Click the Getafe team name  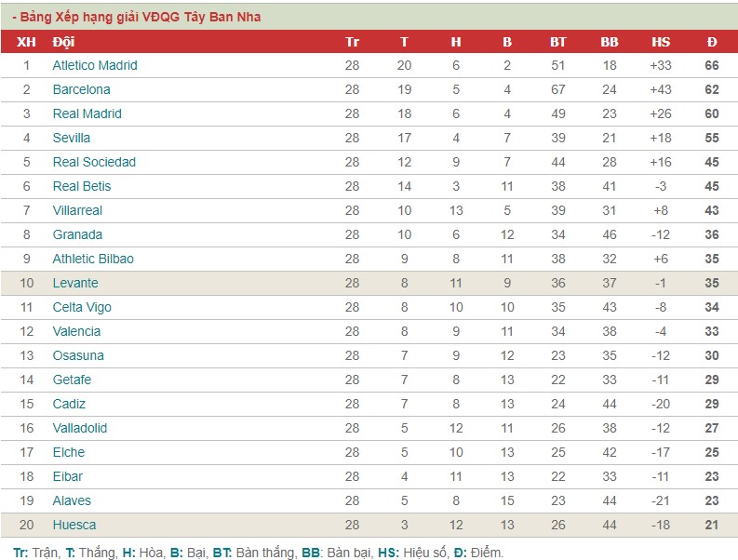coord(72,380)
